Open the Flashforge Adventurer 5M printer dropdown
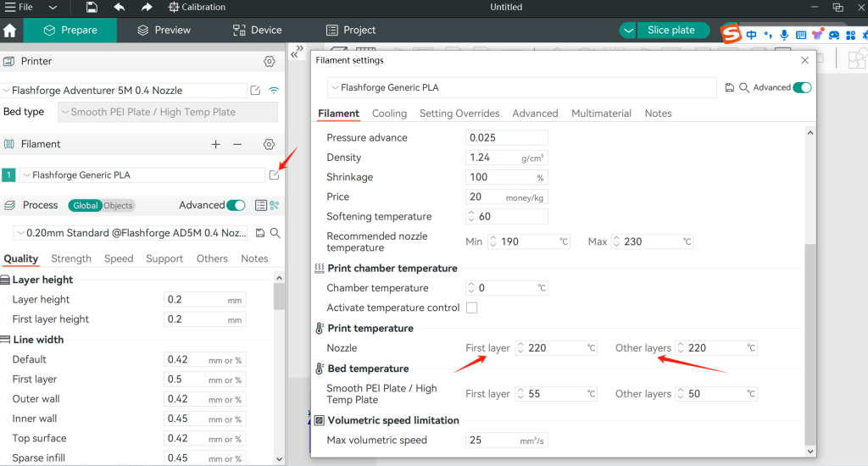 pyautogui.click(x=124, y=91)
